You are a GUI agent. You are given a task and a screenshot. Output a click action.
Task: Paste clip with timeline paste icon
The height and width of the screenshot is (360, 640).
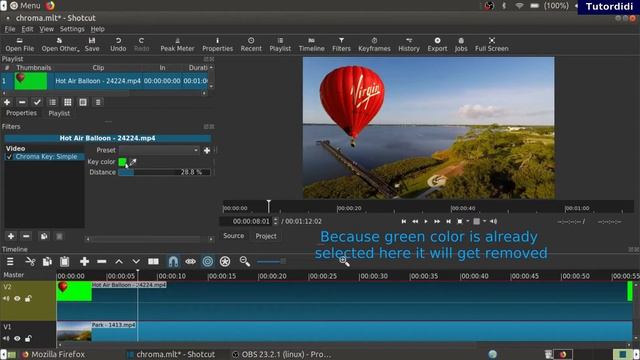tap(64, 262)
